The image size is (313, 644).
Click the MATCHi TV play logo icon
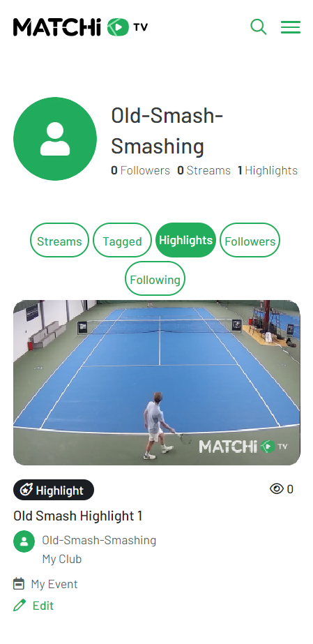(118, 27)
